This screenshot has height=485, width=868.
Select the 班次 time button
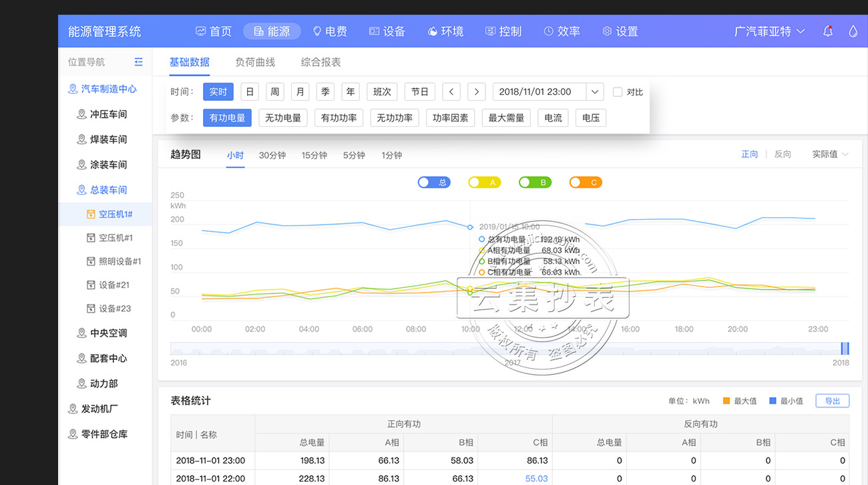[x=382, y=92]
